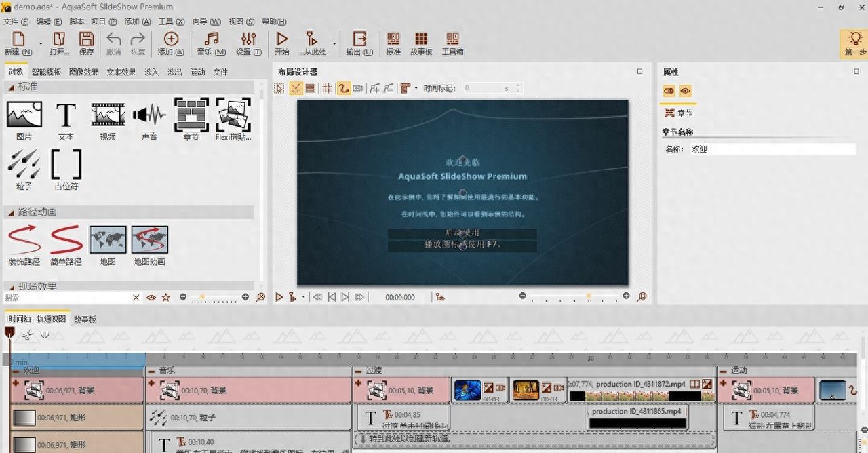The image size is (868, 453).
Task: Click 转到此处以创建新轨道 drop area
Action: click(x=534, y=439)
